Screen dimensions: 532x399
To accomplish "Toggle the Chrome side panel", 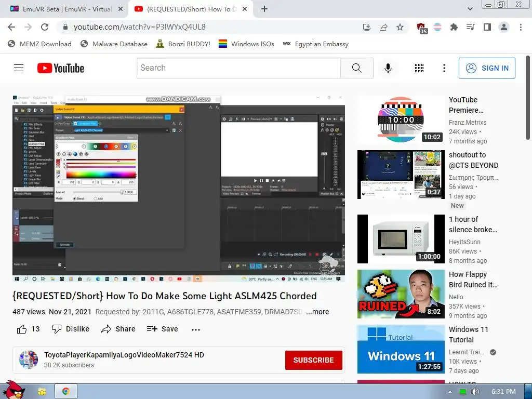I will [x=487, y=27].
